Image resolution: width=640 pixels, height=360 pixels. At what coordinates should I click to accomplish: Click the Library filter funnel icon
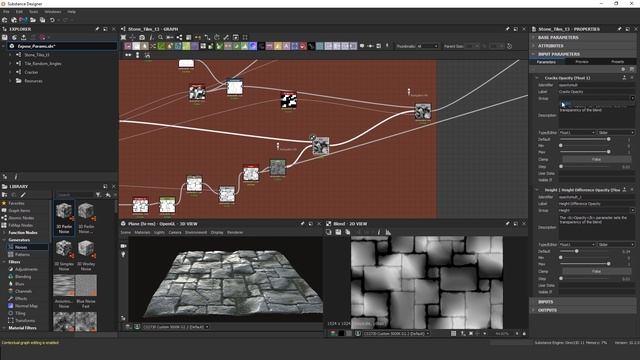click(98, 195)
